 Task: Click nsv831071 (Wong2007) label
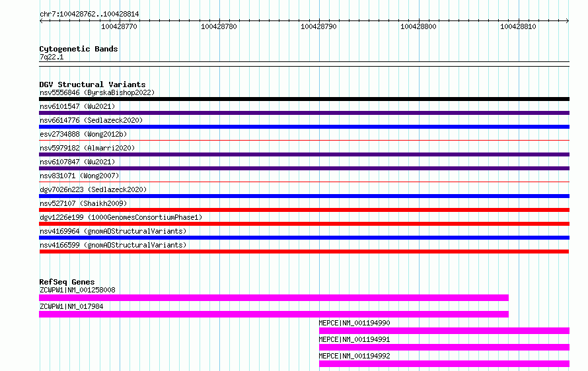coord(79,176)
